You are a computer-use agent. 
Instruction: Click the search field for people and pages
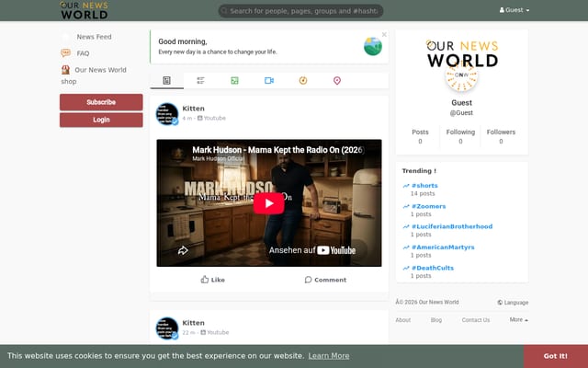tap(300, 11)
